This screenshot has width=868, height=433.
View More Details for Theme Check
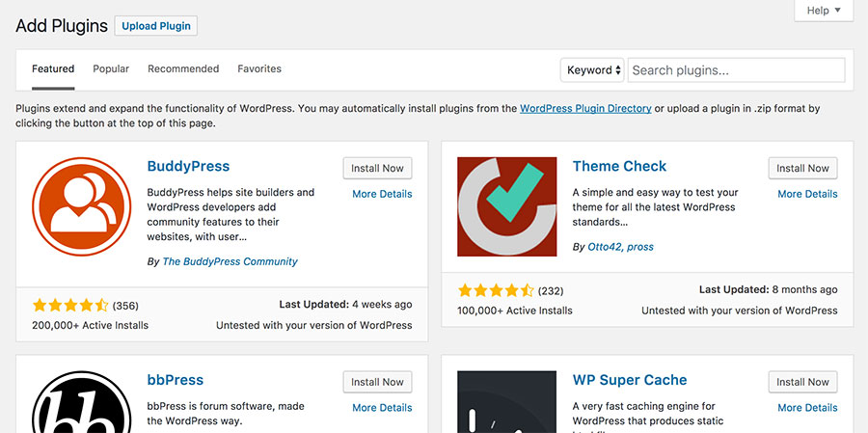coord(807,194)
